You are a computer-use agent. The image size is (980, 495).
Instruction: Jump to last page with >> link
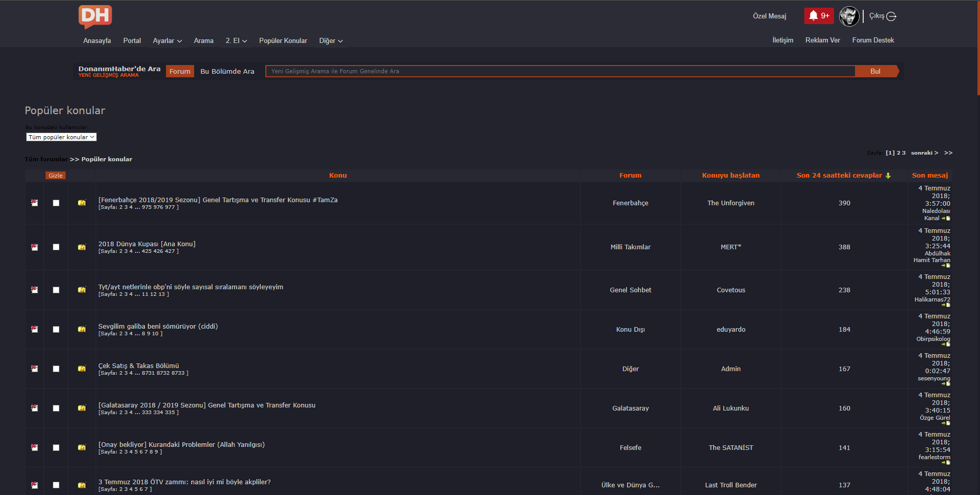coord(948,153)
